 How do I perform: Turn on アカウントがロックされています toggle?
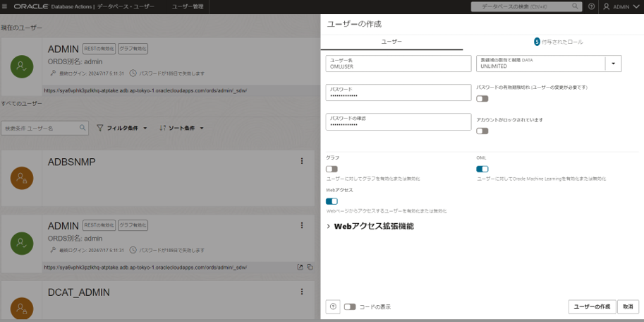click(482, 131)
